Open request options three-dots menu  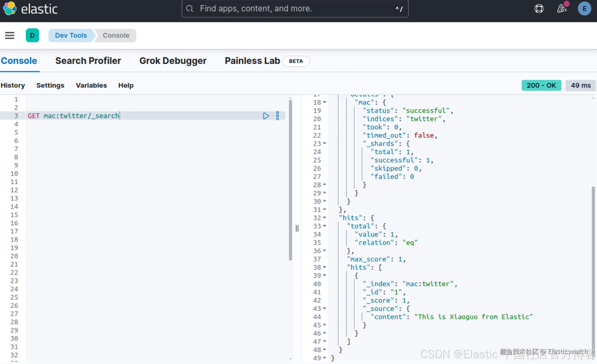coord(277,116)
